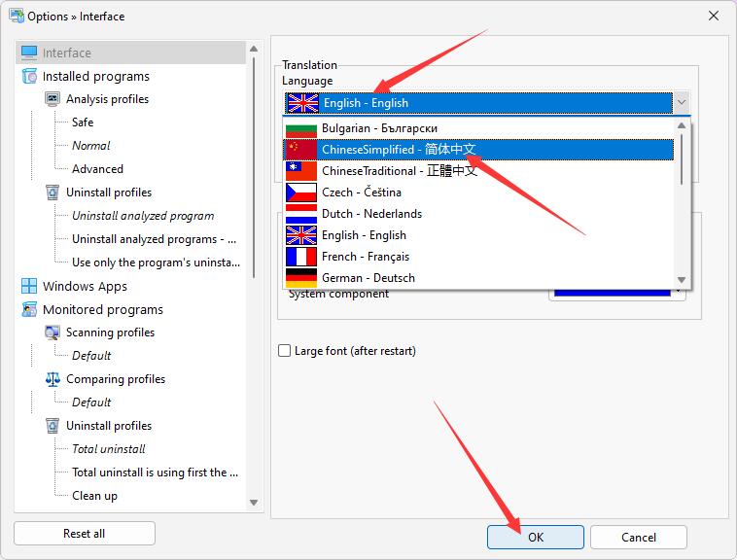737x560 pixels.
Task: Select Total uninstall is using first the ... item
Action: pos(156,472)
